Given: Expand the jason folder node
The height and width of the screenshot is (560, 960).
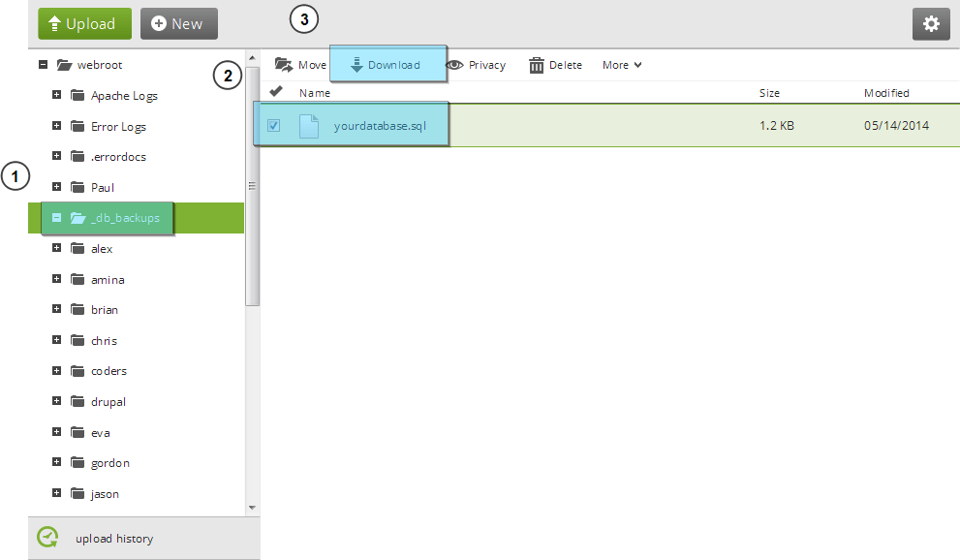Looking at the screenshot, I should pyautogui.click(x=56, y=493).
